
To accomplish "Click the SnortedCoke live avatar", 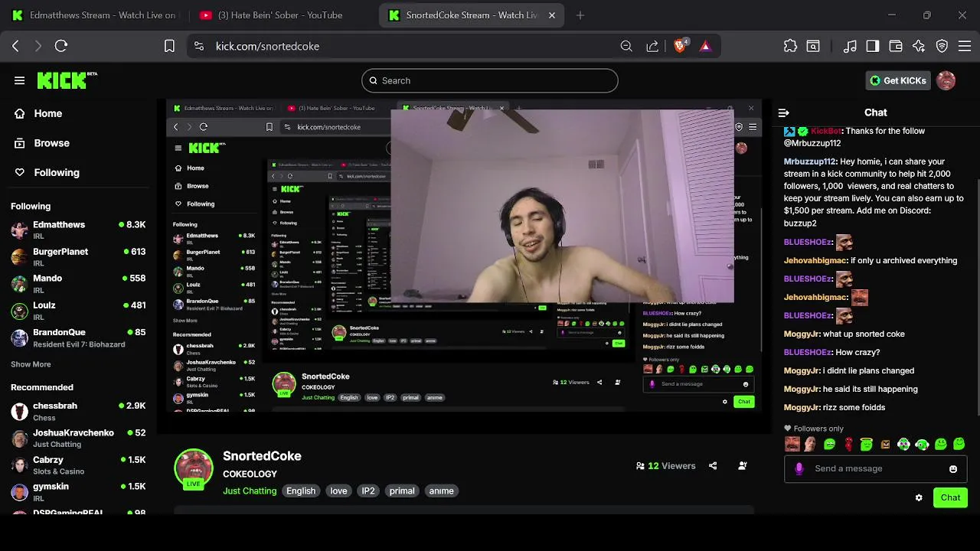I will coord(193,469).
